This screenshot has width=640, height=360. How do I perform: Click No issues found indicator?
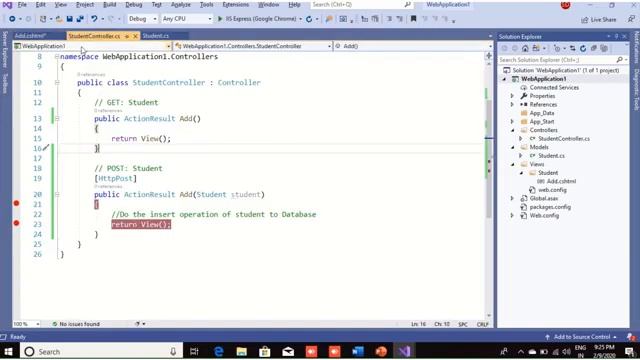point(76,324)
